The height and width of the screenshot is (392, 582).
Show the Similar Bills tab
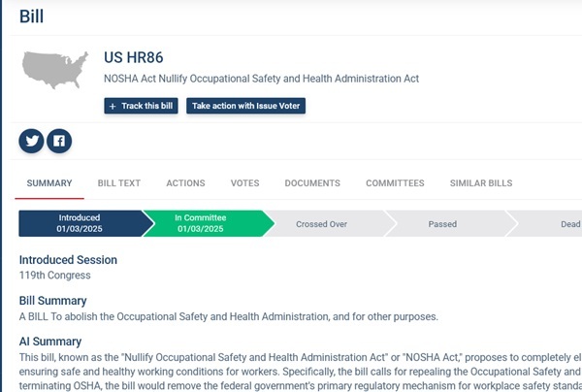pyautogui.click(x=481, y=183)
